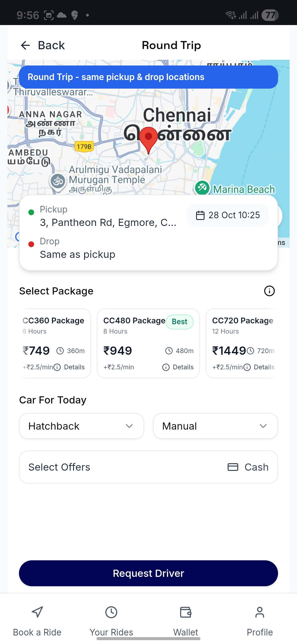This screenshot has height=644, width=297.
Task: Tap the back arrow icon
Action: pos(26,45)
